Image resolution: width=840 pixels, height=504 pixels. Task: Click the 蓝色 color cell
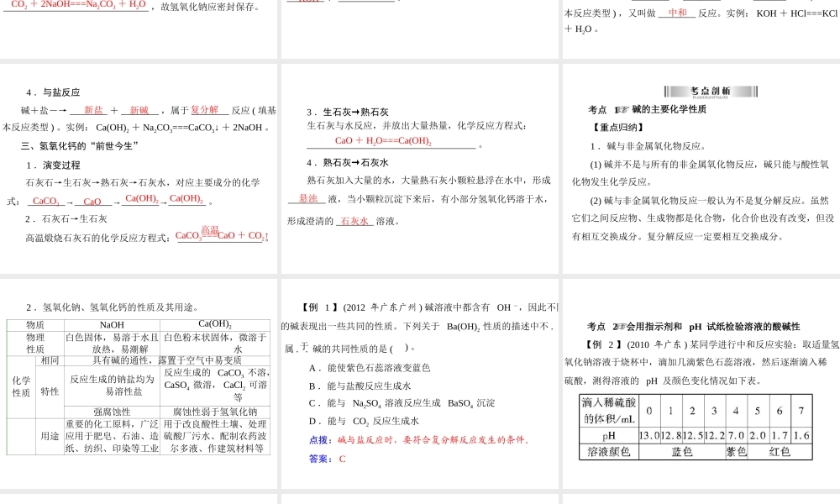point(682,452)
